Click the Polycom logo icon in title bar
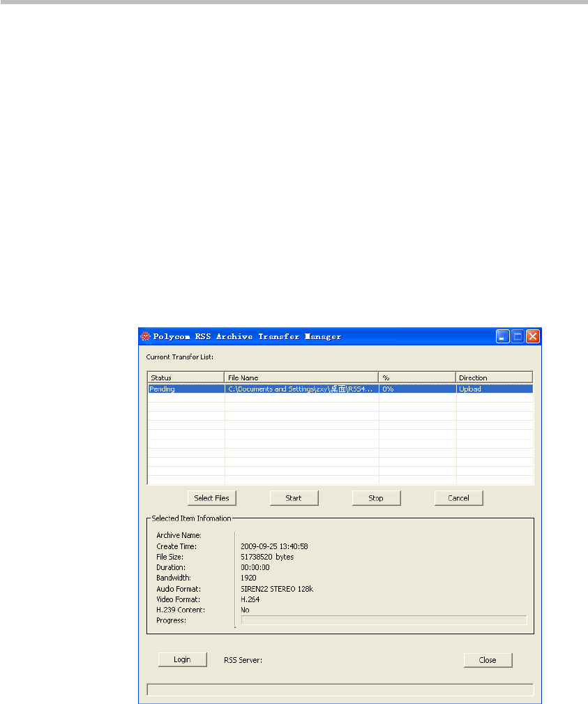 (145, 336)
